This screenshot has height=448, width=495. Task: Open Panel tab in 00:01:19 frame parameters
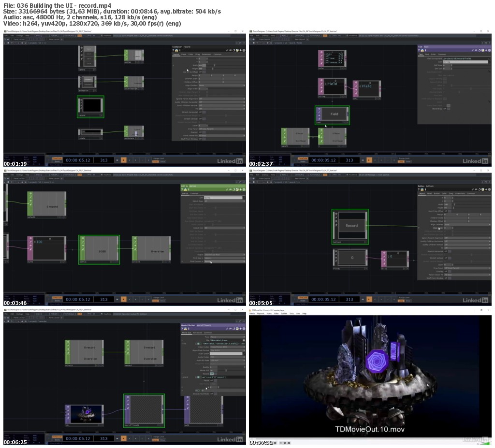click(x=184, y=54)
